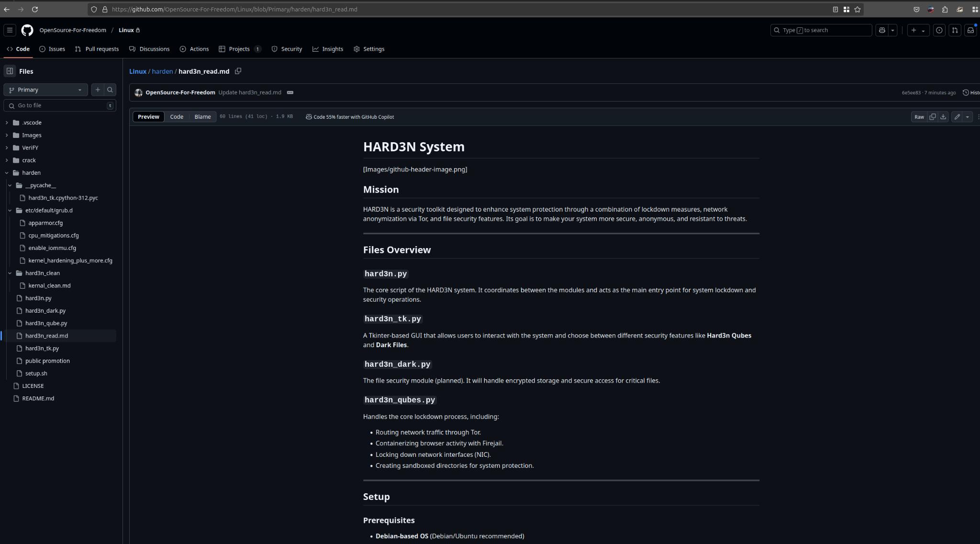
Task: Edit the file with the pencil icon
Action: pos(956,116)
